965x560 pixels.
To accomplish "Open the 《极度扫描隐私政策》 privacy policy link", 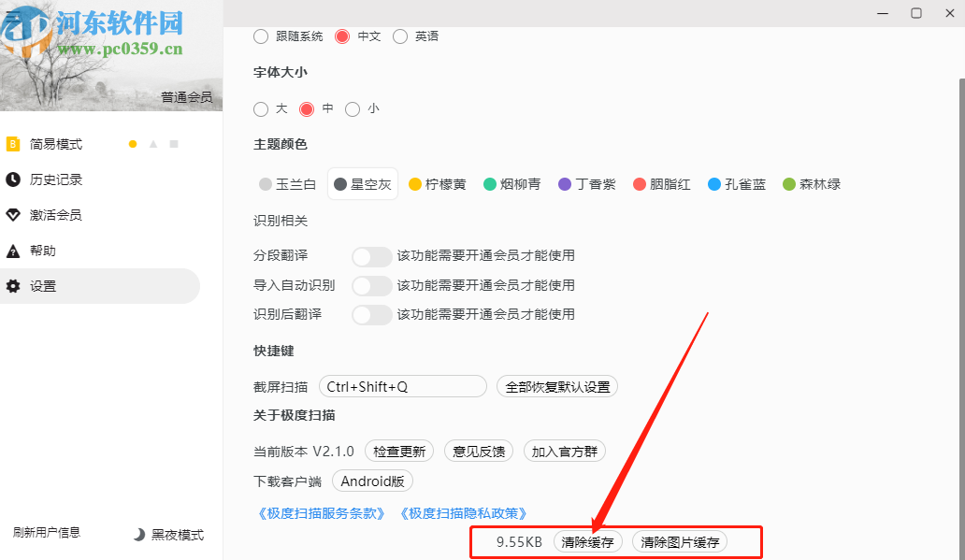I will click(x=464, y=512).
